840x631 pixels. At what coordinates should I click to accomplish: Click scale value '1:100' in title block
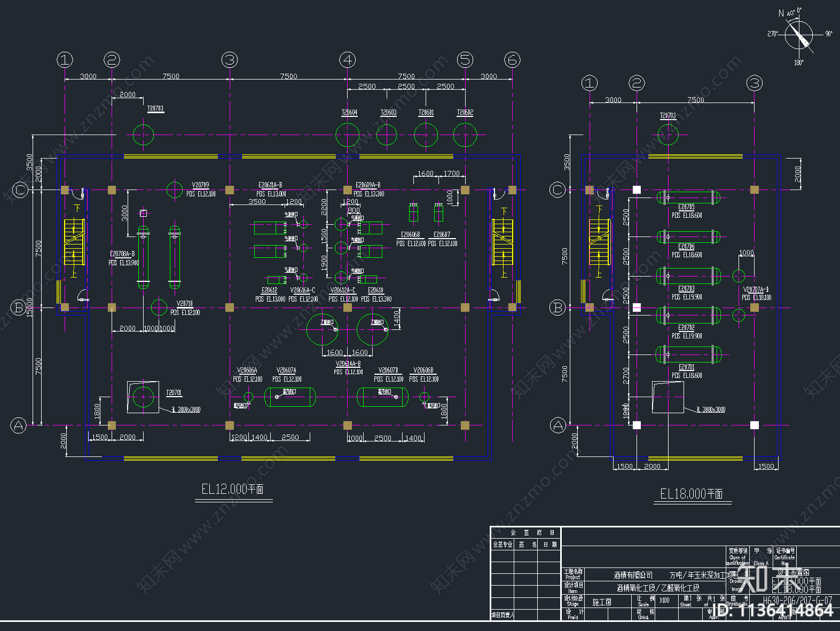pyautogui.click(x=664, y=601)
